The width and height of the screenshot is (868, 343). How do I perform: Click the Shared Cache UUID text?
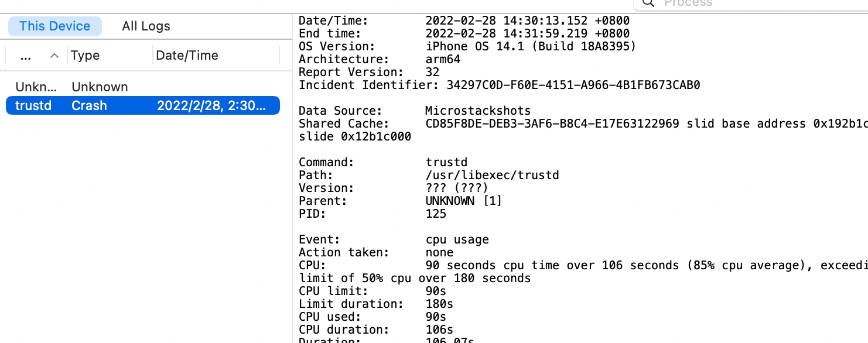coord(552,124)
